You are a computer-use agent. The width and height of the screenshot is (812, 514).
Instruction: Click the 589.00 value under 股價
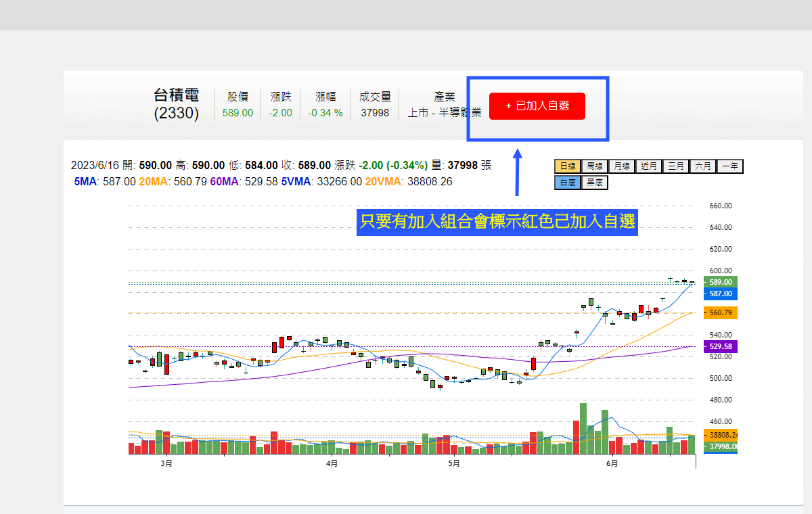[x=238, y=113]
